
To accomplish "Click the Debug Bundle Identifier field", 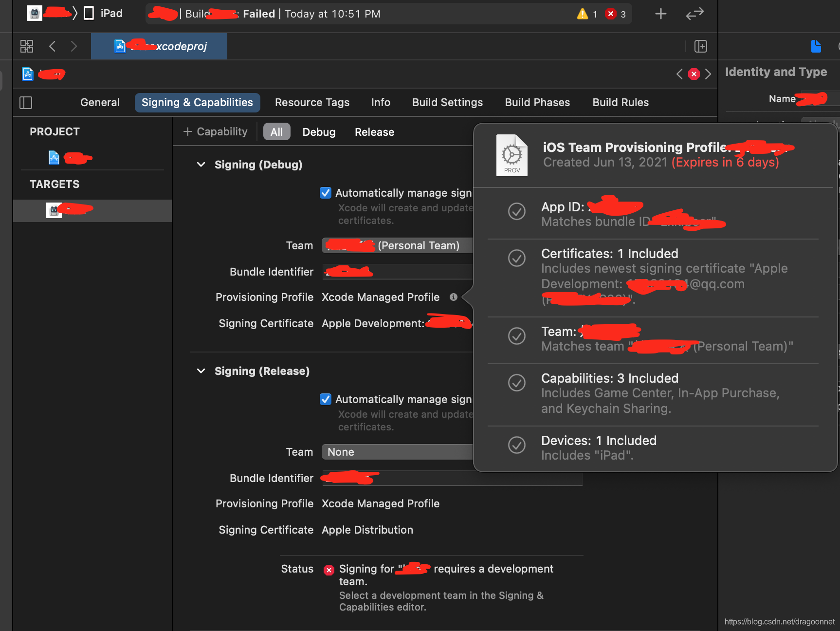I will click(x=397, y=272).
